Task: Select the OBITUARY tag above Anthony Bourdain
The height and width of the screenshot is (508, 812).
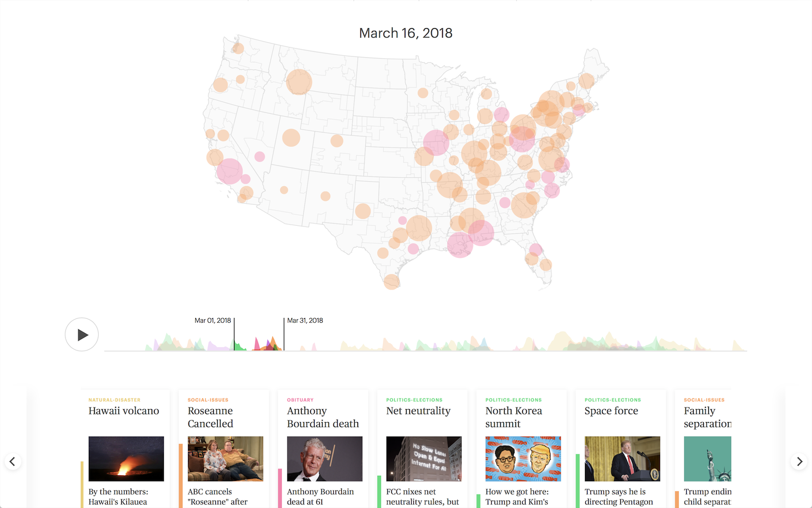Action: [301, 400]
